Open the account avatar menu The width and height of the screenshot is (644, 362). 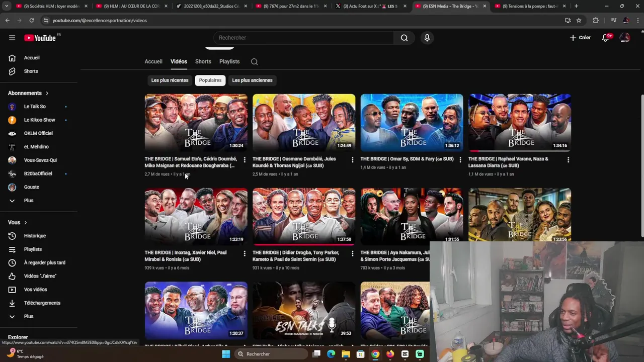625,38
